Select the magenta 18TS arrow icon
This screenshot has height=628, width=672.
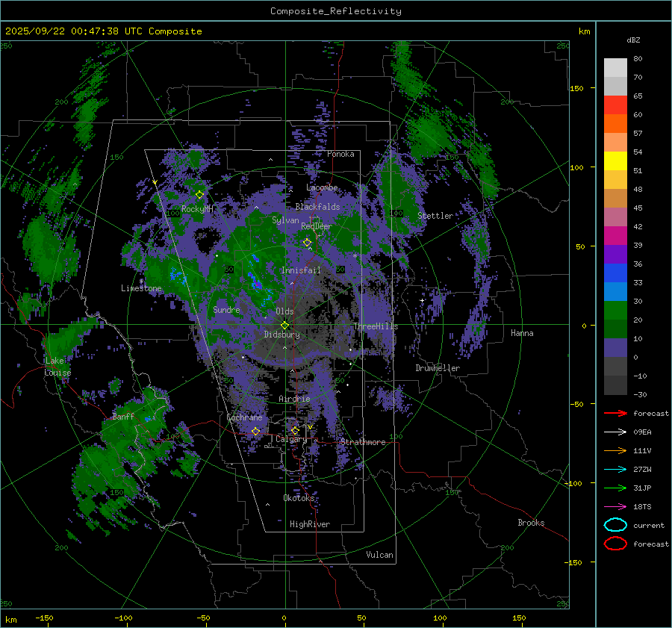click(615, 506)
